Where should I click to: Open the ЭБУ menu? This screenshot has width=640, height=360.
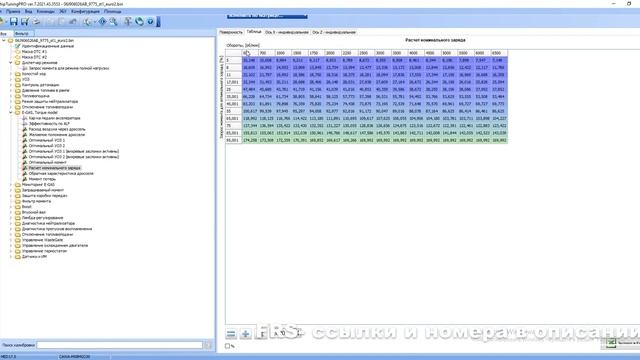point(62,11)
